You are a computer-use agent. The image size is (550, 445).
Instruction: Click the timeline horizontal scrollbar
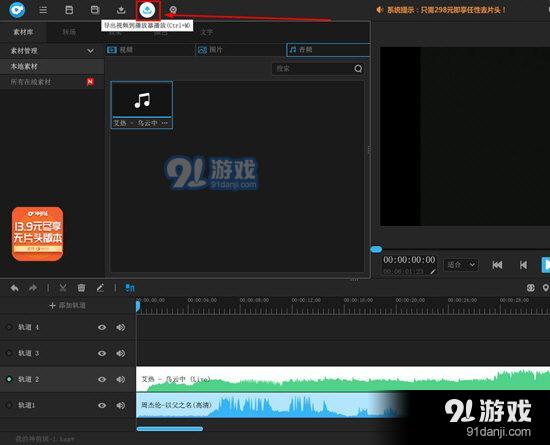tap(170, 429)
